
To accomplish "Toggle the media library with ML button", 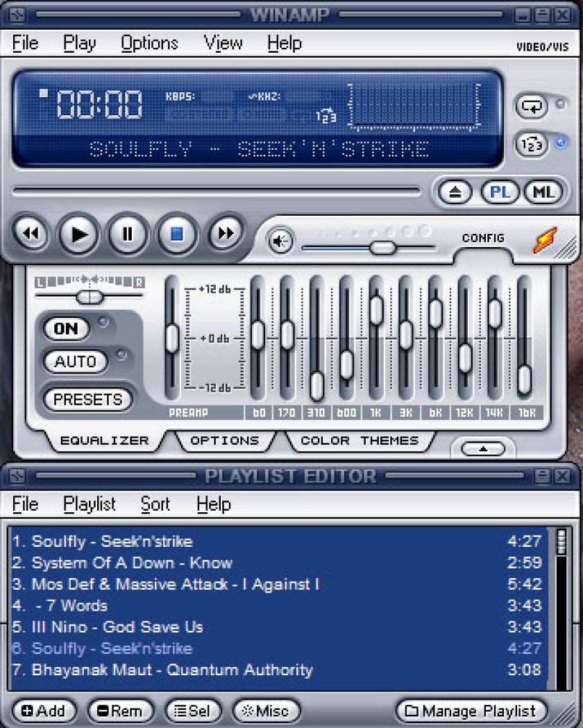I will [543, 192].
